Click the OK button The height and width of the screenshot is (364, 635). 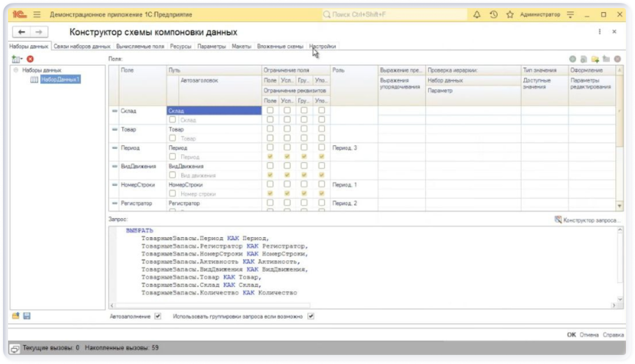point(571,335)
